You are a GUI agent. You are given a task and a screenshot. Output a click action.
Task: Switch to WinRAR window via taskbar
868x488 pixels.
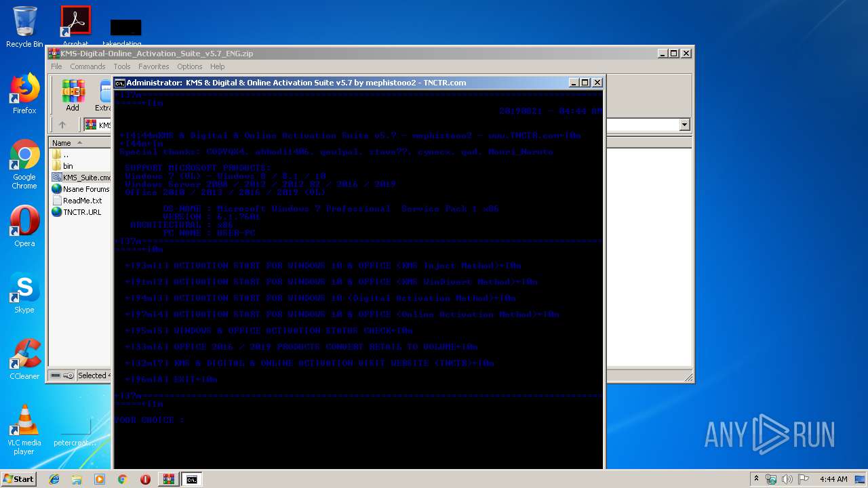[x=169, y=479]
